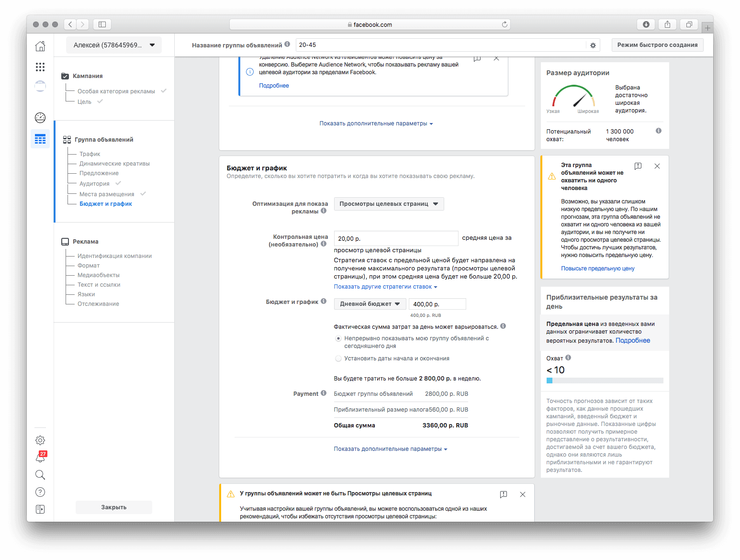This screenshot has height=560, width=740.
Task: Open the nine-dot apps grid menu
Action: (40, 67)
